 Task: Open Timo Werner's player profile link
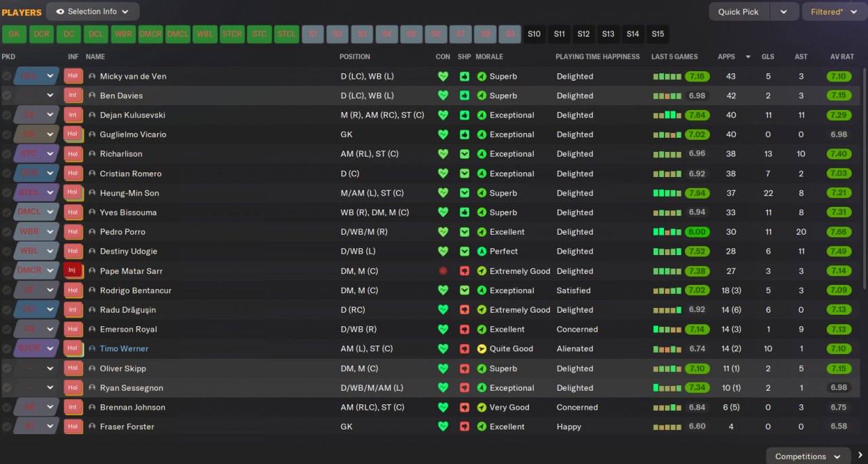(124, 349)
